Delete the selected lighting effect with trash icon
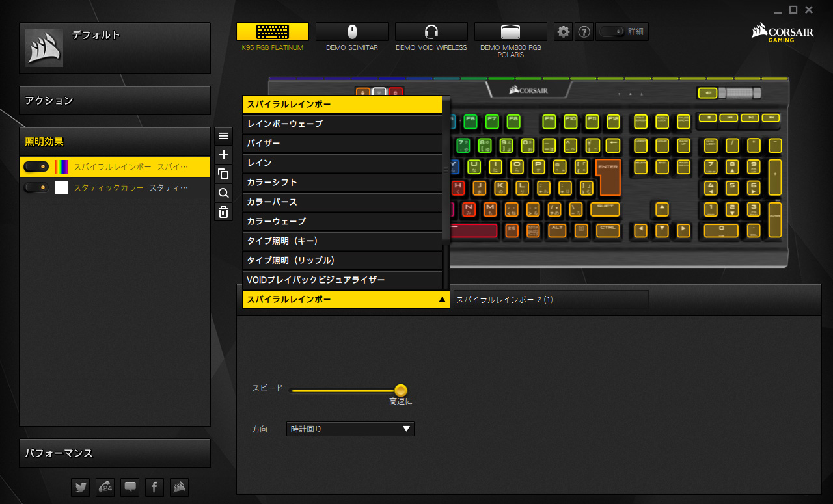This screenshot has width=833, height=504. pos(224,212)
